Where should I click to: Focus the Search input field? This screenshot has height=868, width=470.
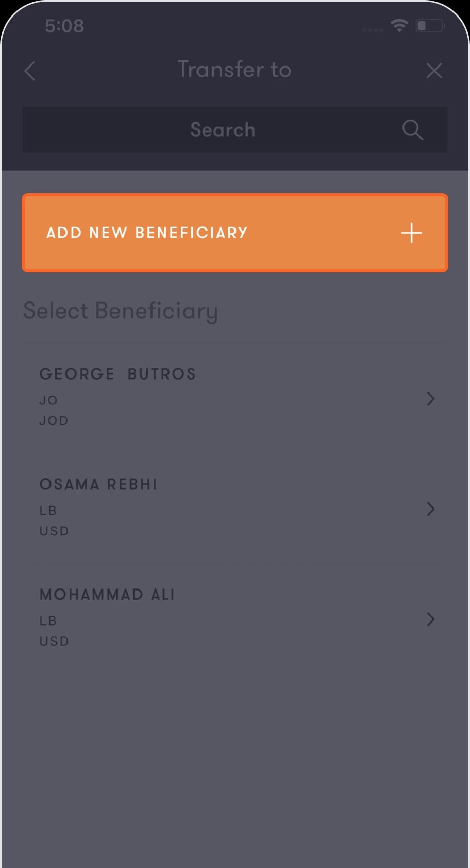(x=235, y=129)
